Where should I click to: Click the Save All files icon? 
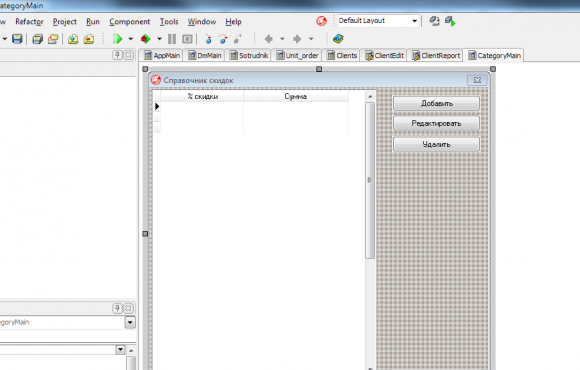pyautogui.click(x=37, y=39)
